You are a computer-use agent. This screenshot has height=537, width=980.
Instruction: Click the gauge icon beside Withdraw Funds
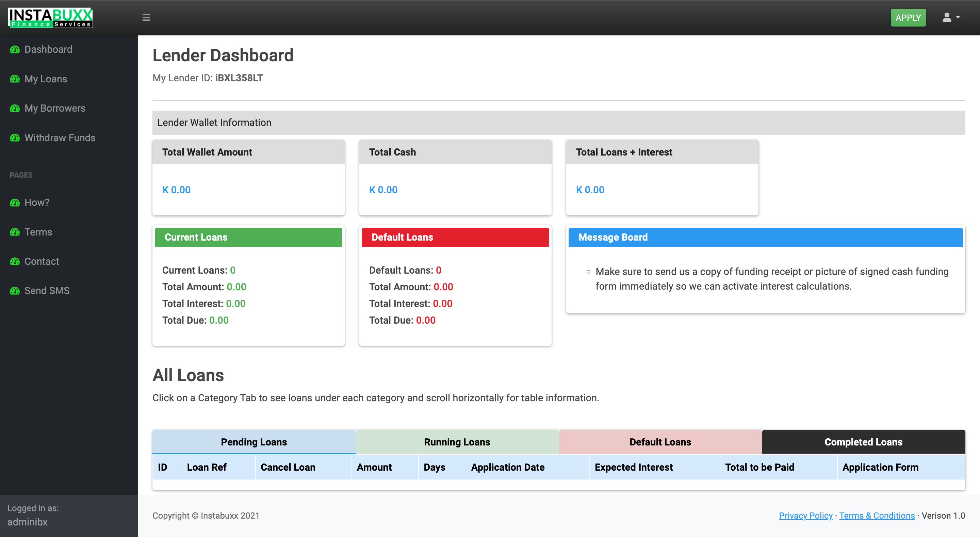point(15,138)
